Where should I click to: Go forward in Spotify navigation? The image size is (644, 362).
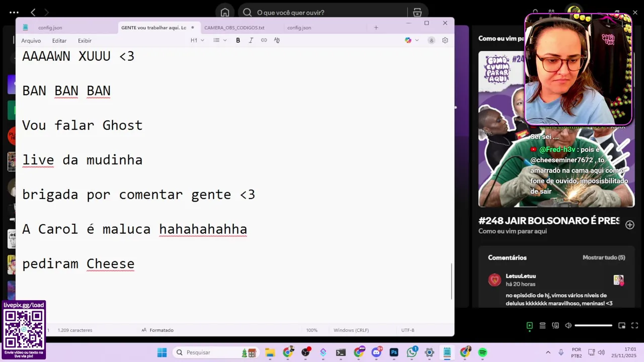click(x=47, y=13)
